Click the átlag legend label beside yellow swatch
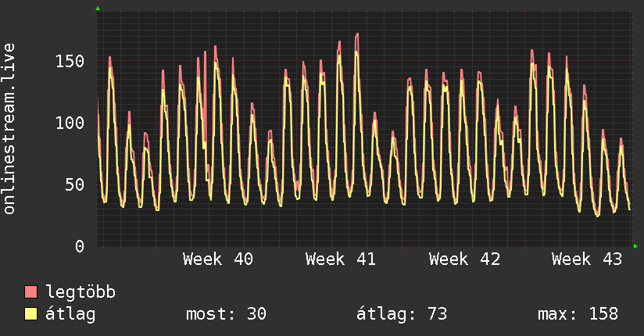 pyautogui.click(x=70, y=314)
